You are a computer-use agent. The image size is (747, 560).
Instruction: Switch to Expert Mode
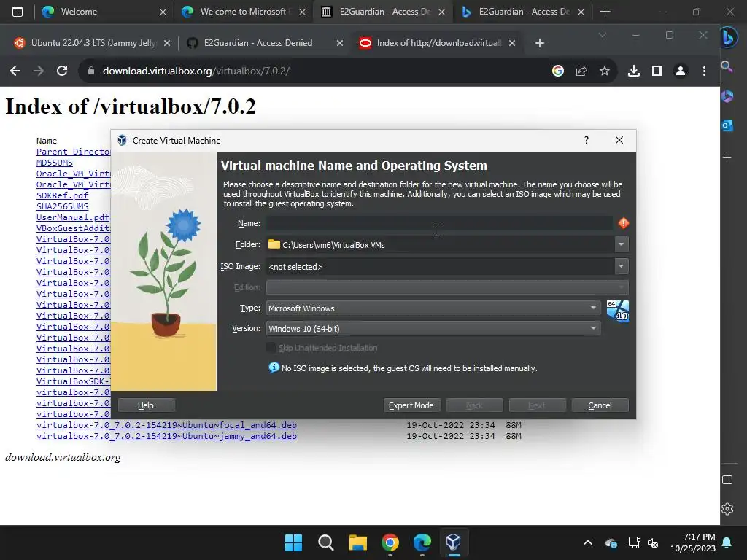coord(411,405)
